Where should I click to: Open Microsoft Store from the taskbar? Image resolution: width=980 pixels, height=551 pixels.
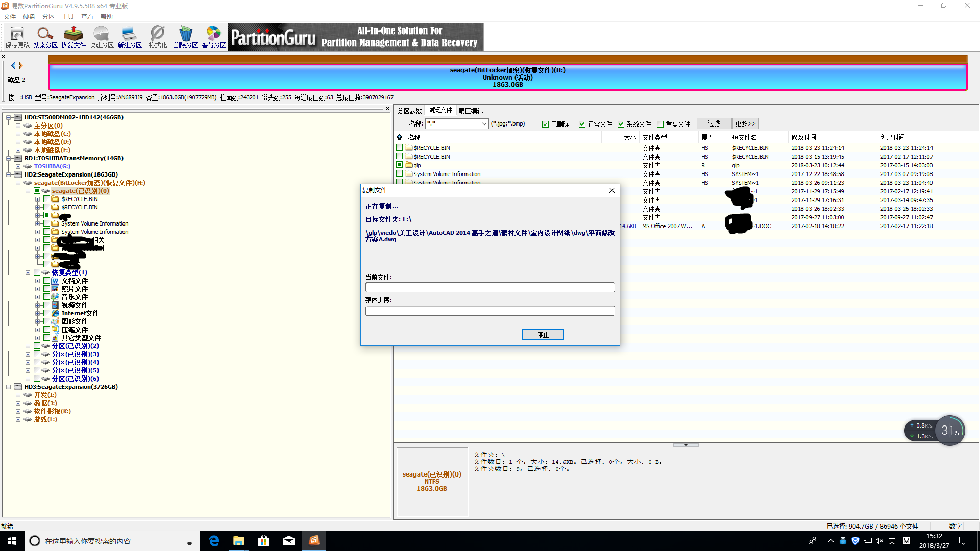(x=263, y=541)
